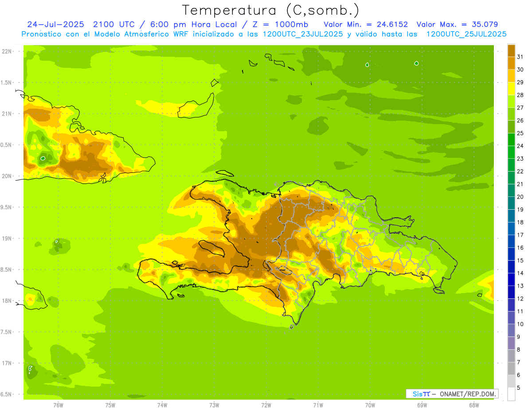Click the 19N latitude axis label

click(x=8, y=238)
